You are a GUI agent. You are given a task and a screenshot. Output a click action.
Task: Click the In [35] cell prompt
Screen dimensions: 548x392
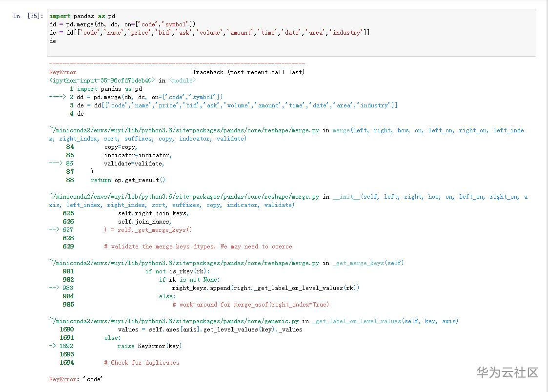(28, 16)
